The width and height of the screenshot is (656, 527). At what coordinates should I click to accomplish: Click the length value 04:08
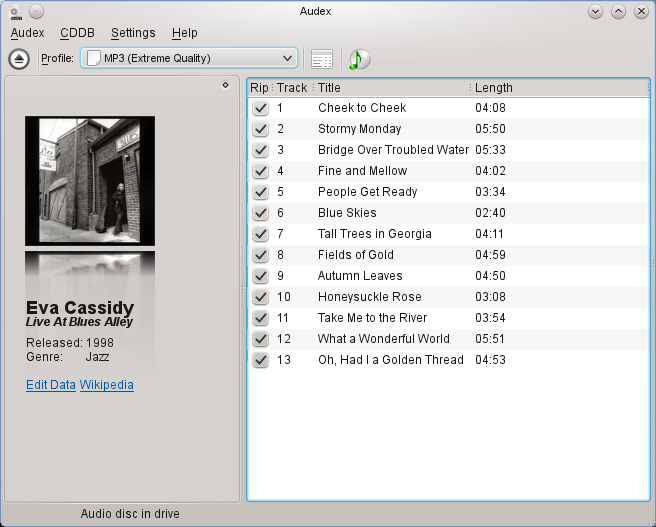[x=490, y=108]
